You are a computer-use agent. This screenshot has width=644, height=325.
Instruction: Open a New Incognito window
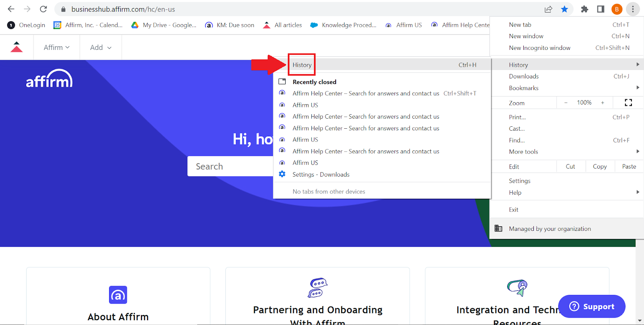coord(567,48)
